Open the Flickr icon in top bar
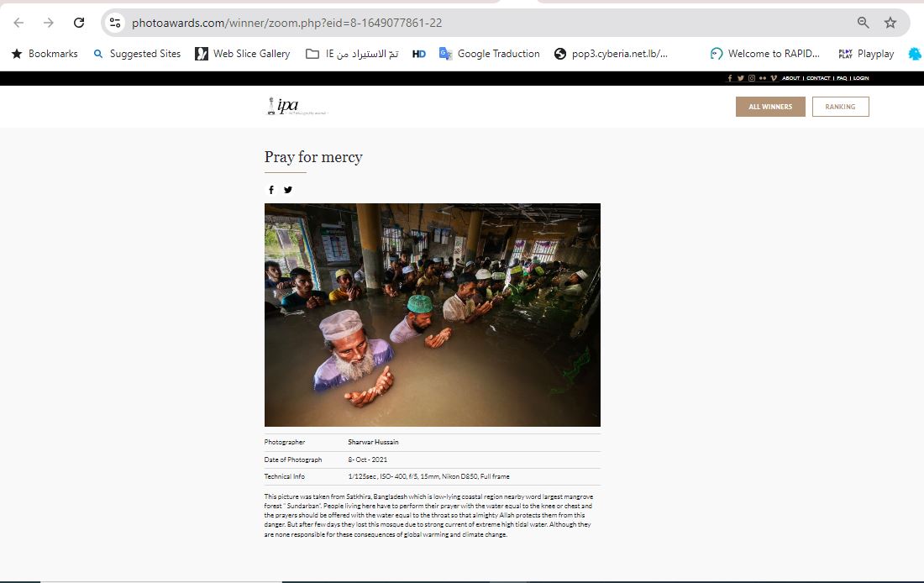Viewport: 924px width, 583px height. click(763, 78)
